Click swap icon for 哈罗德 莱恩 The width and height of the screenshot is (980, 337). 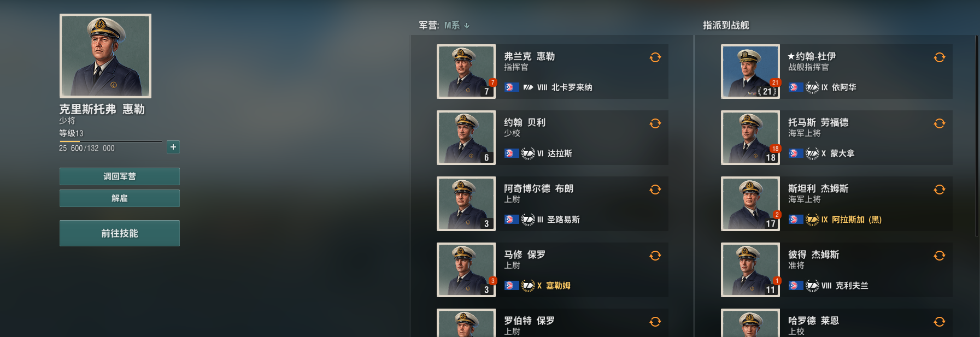pos(940,322)
